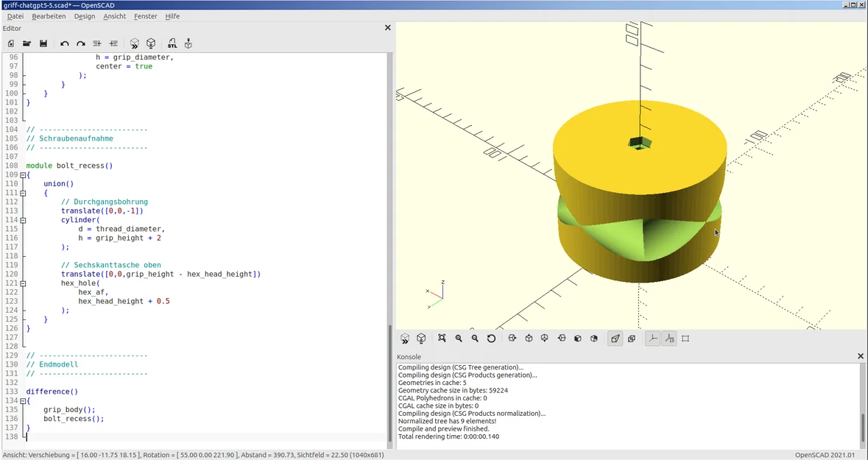Create a new file from editor toolbar
The image size is (868, 460).
pyautogui.click(x=10, y=43)
